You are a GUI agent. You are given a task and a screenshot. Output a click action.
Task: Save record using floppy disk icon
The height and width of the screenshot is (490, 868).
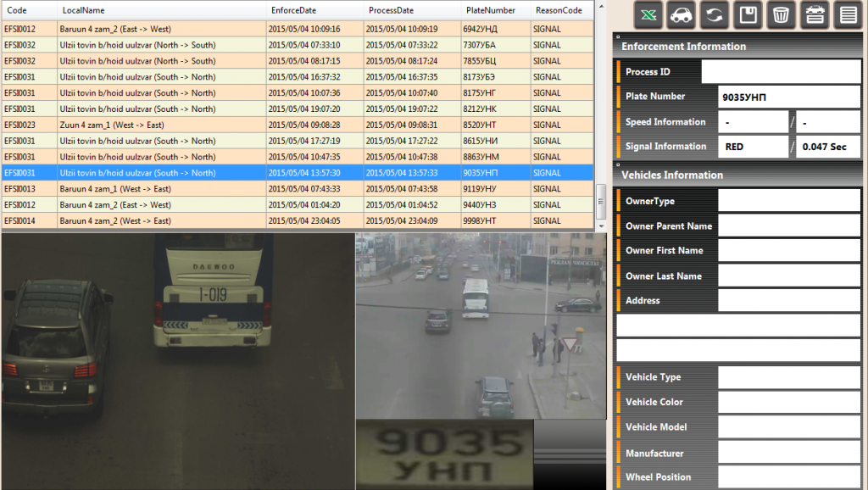click(x=748, y=15)
